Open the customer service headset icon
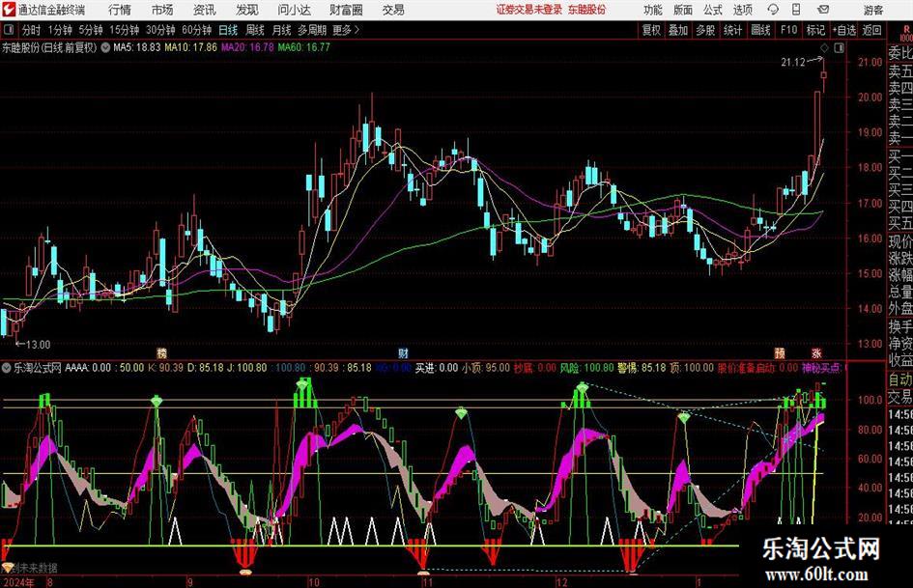This screenshot has width=913, height=588. tap(773, 10)
